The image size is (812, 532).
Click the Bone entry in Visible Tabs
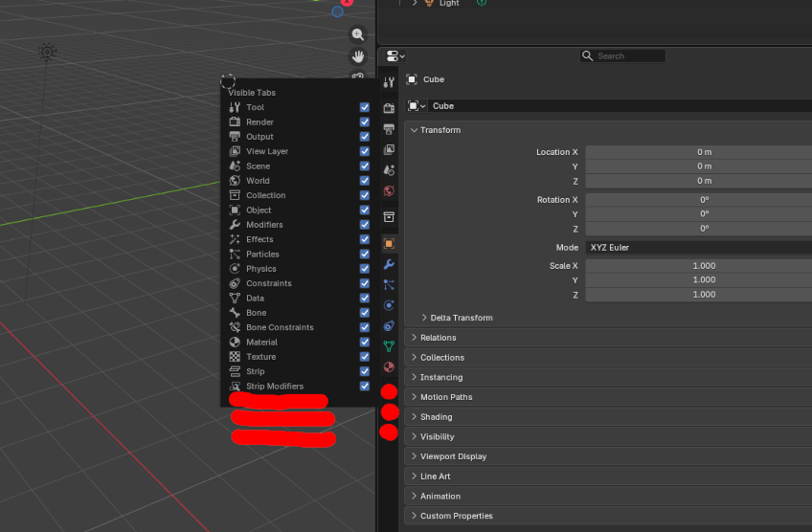click(257, 313)
